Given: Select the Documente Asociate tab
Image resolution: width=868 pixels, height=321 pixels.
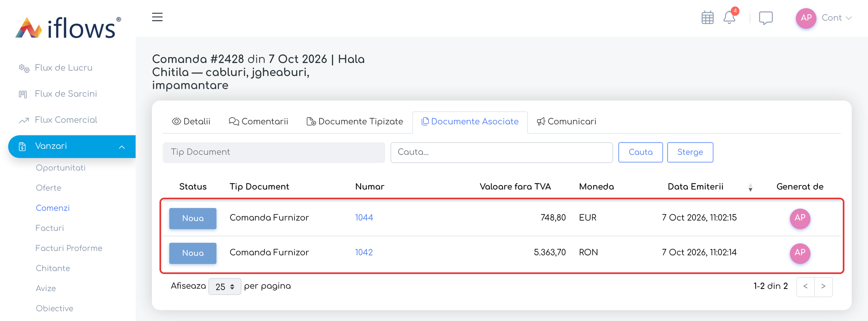Looking at the screenshot, I should (x=470, y=122).
